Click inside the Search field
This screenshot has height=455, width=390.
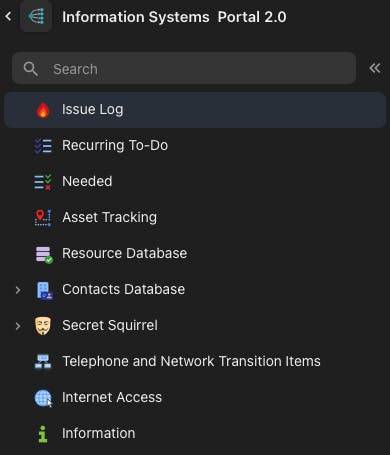(184, 68)
